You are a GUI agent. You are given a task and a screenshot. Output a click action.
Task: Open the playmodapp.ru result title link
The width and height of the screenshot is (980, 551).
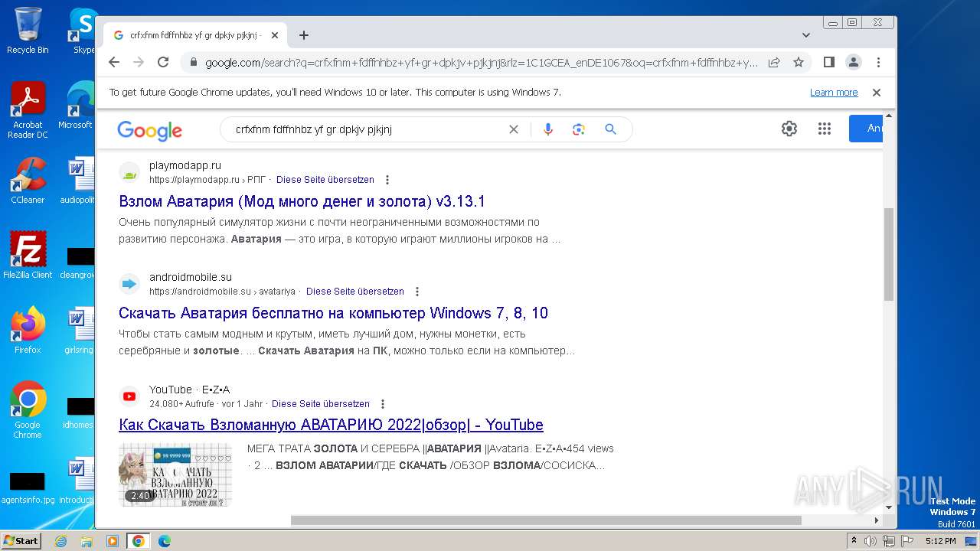[x=302, y=201]
